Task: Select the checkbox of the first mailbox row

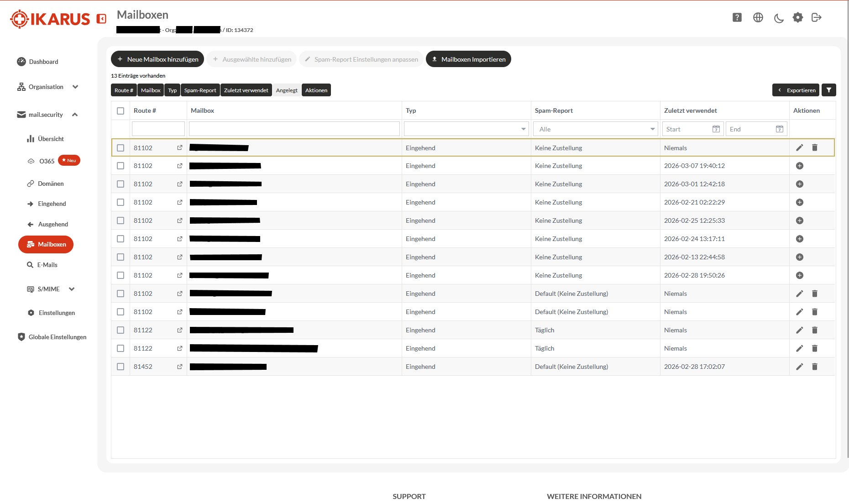Action: (121, 147)
